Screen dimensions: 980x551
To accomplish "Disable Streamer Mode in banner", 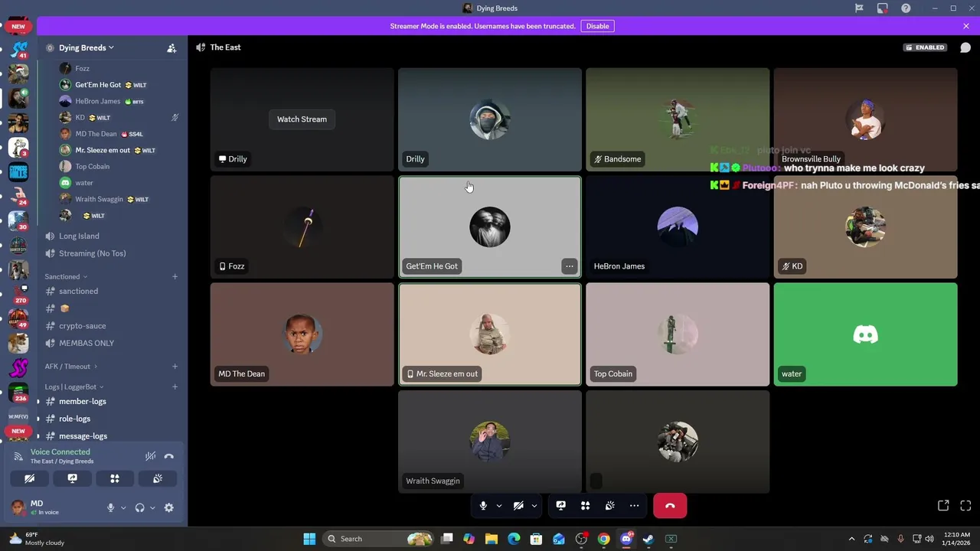I will (597, 26).
